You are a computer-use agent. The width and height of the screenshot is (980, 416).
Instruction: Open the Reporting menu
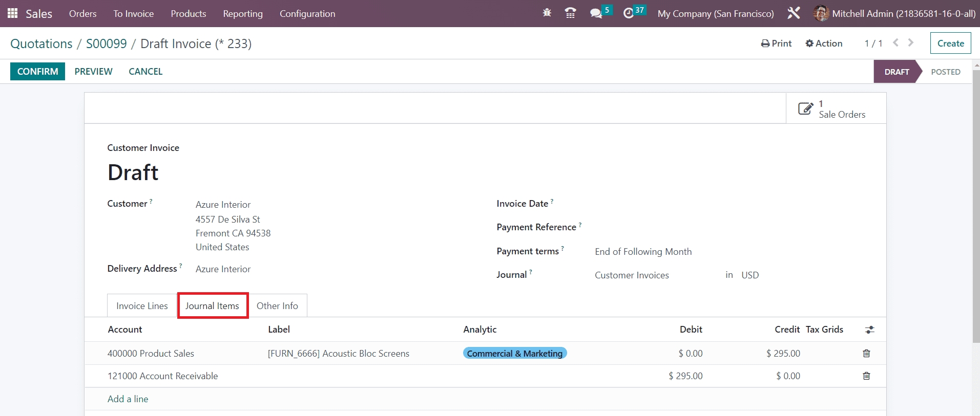click(242, 14)
